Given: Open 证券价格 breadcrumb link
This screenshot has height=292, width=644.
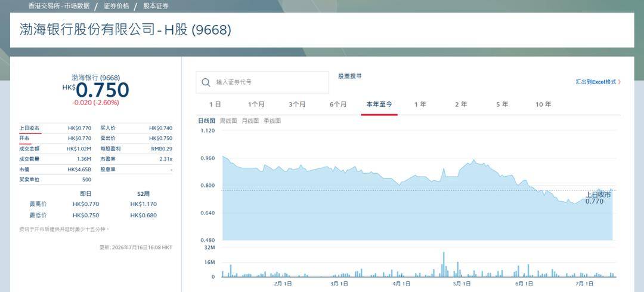Looking at the screenshot, I should tap(116, 6).
